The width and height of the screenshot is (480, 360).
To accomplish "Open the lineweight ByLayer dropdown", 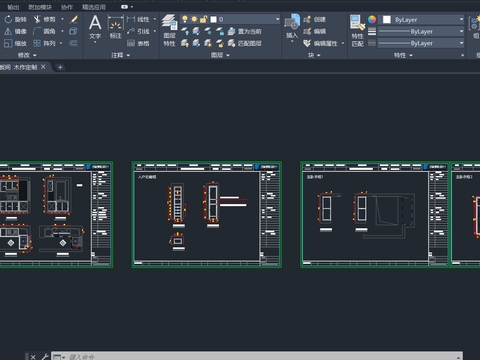I will point(461,31).
